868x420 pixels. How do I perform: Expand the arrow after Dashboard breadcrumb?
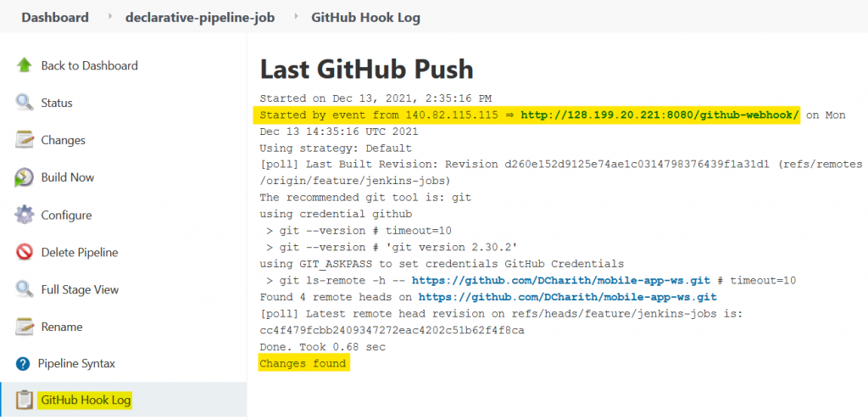click(x=111, y=17)
